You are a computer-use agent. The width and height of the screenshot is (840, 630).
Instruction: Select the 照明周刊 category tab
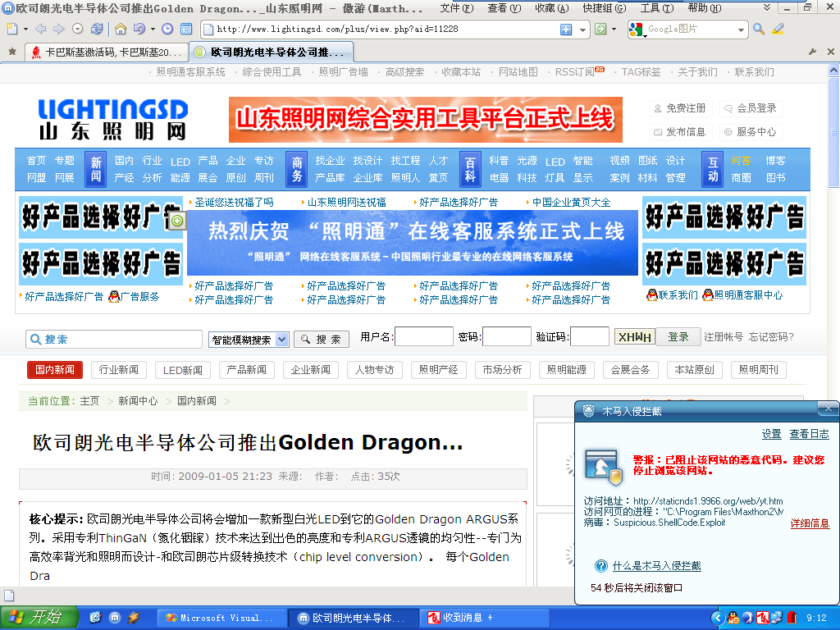759,370
